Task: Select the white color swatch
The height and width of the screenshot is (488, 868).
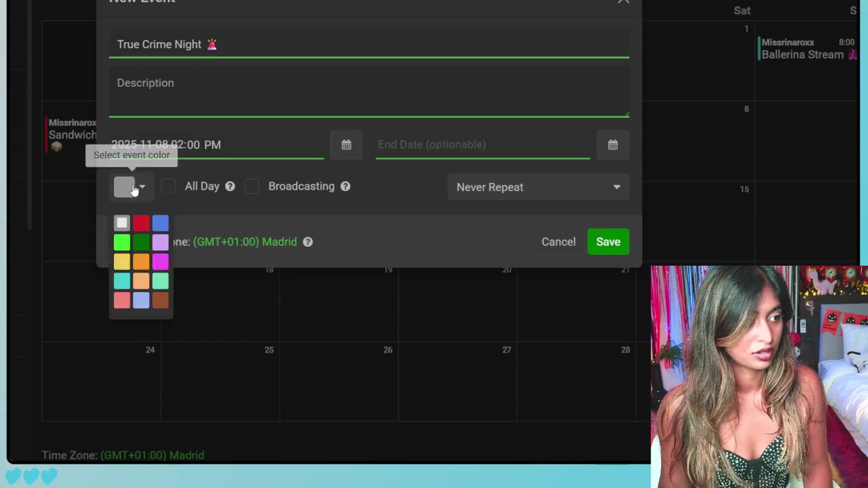Action: click(122, 223)
